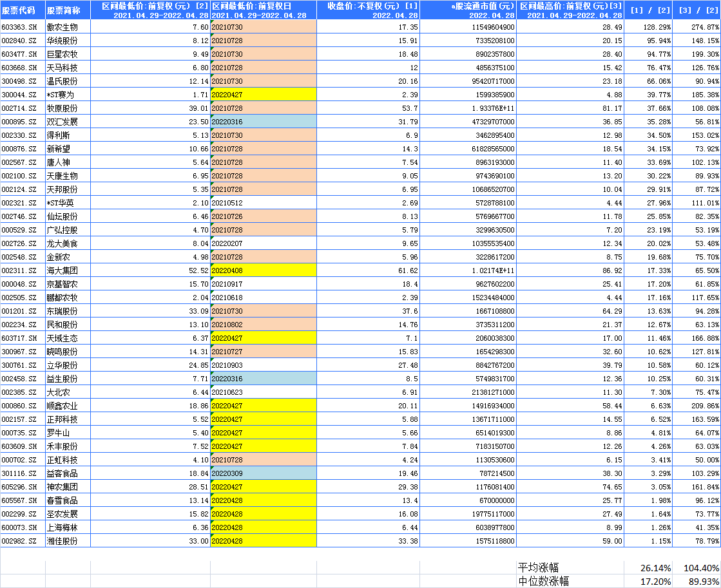The width and height of the screenshot is (721, 588).
Task: Select the 温氏股份 cell
Action: tap(68, 81)
